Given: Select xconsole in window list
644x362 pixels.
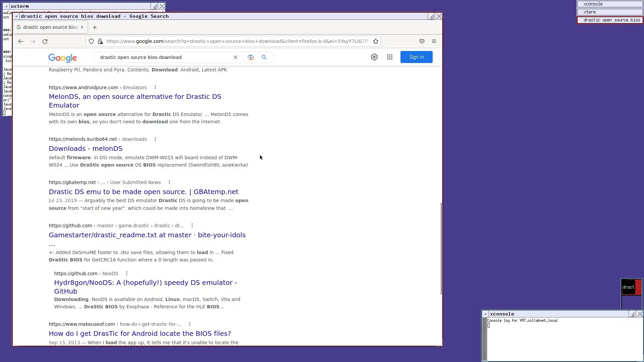Looking at the screenshot, I should 610,4.
